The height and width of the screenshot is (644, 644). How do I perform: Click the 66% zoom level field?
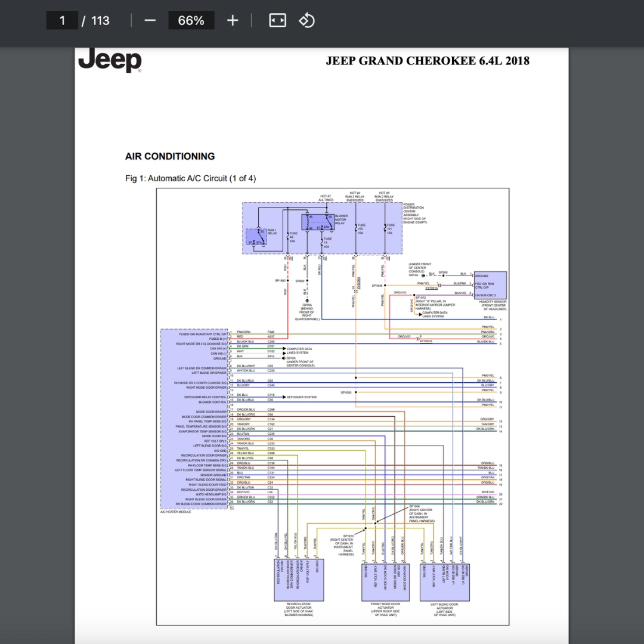tap(191, 21)
